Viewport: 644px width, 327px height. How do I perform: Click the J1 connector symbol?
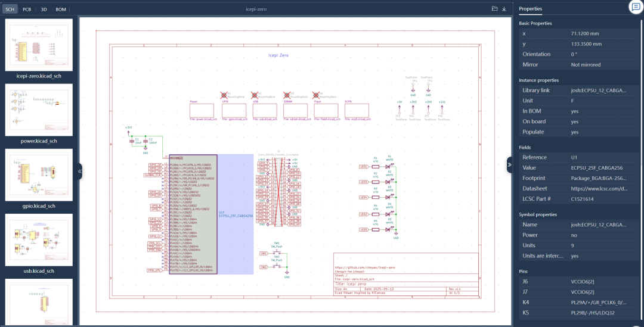(x=278, y=192)
